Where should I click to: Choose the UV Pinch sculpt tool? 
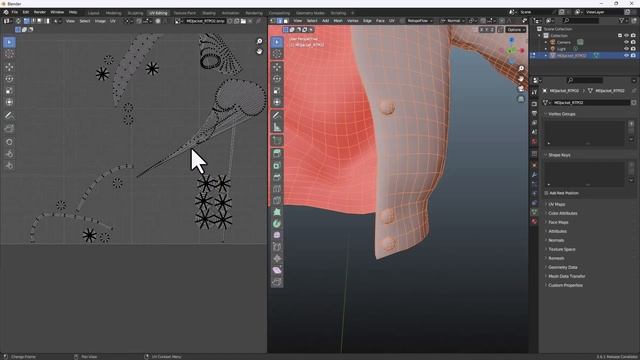[x=9, y=166]
